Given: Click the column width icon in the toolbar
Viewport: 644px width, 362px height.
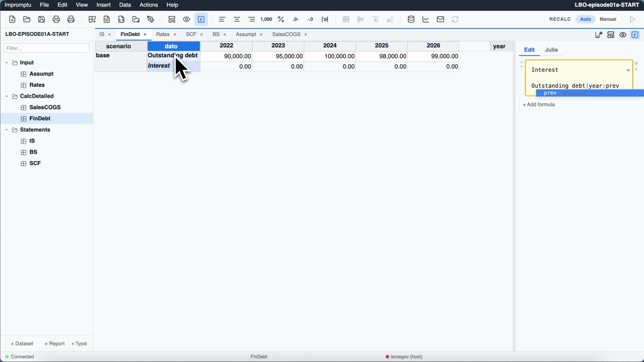Looking at the screenshot, I should (x=325, y=19).
